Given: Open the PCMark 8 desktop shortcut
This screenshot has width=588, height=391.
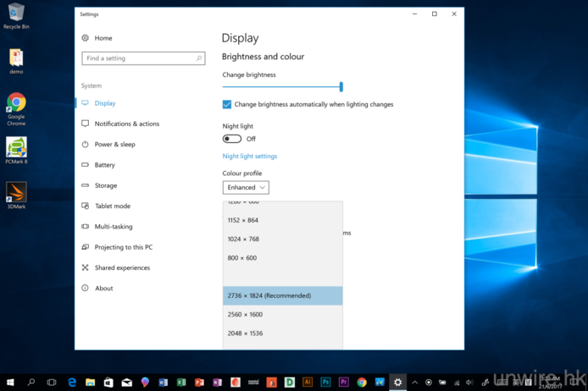Looking at the screenshot, I should [16, 147].
